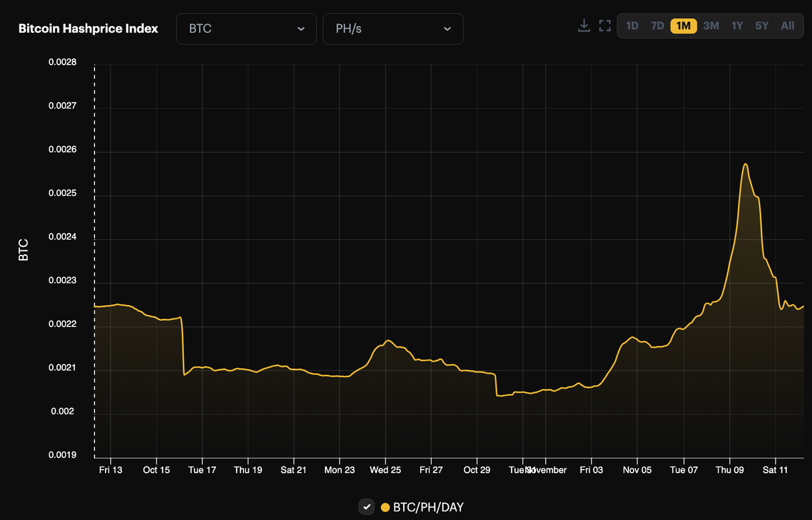This screenshot has width=812, height=520.
Task: Click the highlighted 1M range selector
Action: [x=683, y=25]
